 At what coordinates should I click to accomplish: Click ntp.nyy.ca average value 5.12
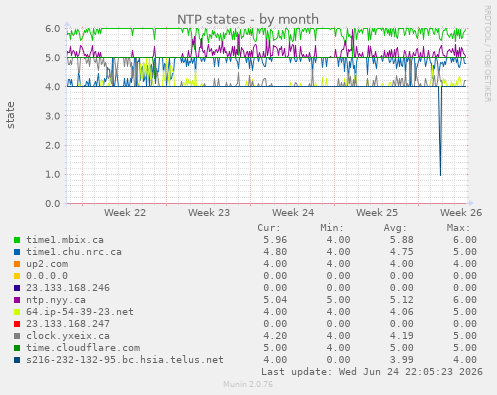[x=401, y=300]
